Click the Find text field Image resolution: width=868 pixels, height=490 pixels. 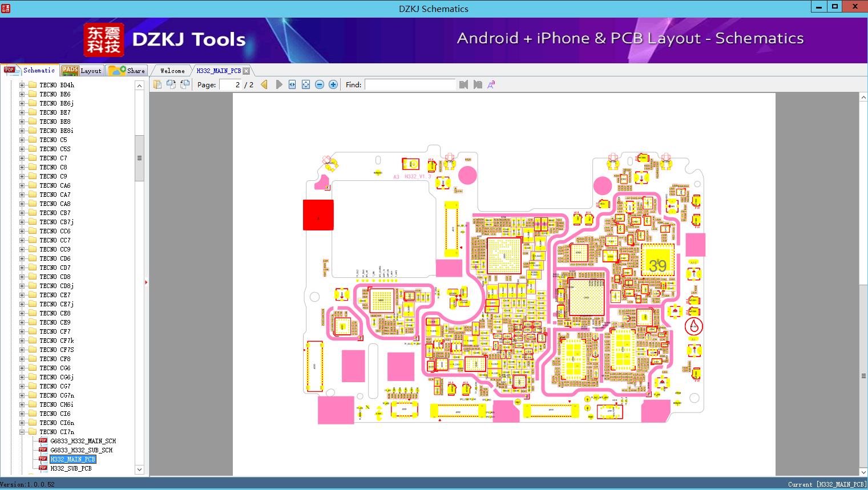410,84
